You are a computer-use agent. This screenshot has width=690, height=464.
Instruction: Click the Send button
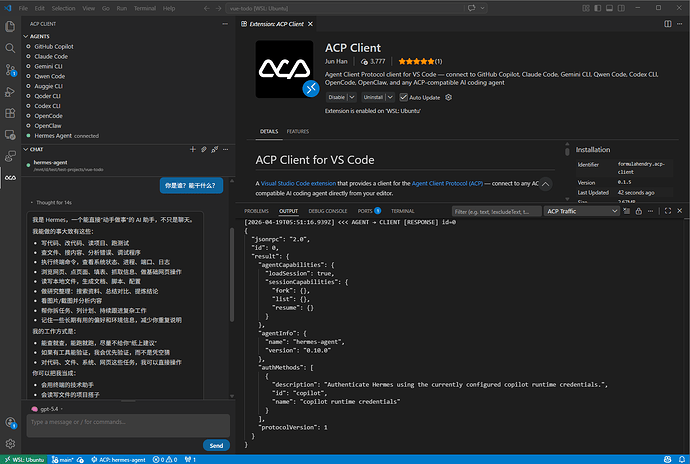216,446
